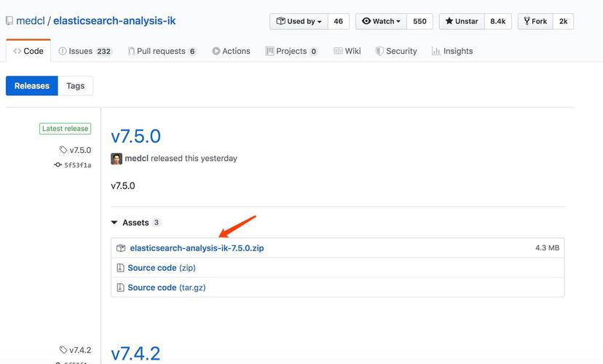Viewport: 603px width, 364px height.
Task: Go to the Actions tab
Action: pyautogui.click(x=231, y=51)
